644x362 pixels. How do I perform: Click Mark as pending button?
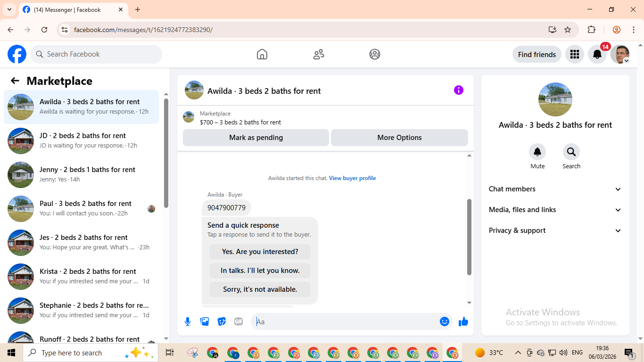[x=256, y=138]
